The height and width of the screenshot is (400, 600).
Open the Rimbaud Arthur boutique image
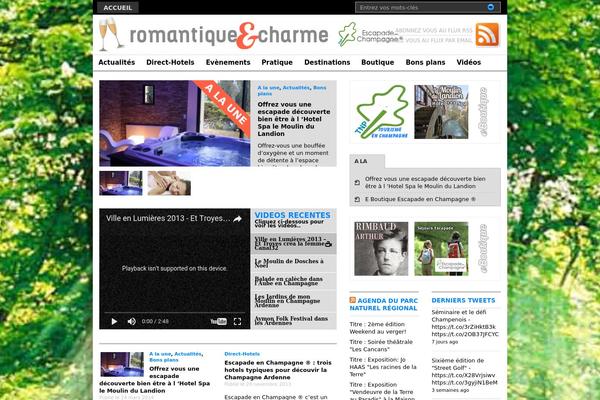point(381,249)
